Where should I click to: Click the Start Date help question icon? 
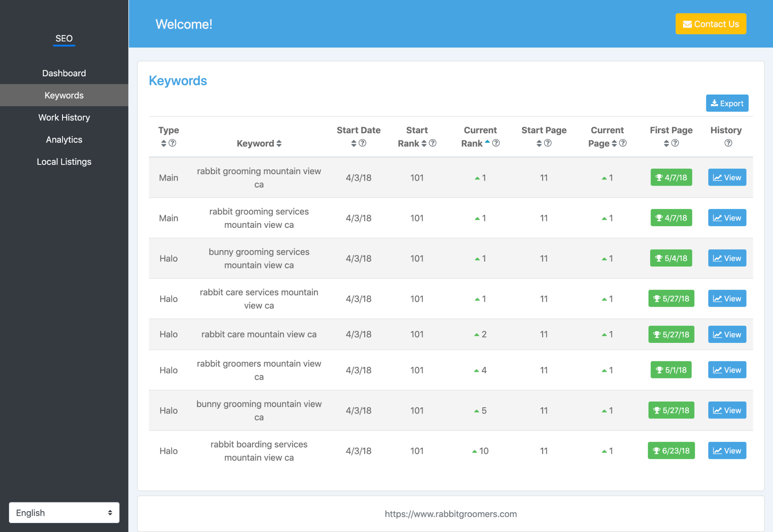tap(362, 143)
